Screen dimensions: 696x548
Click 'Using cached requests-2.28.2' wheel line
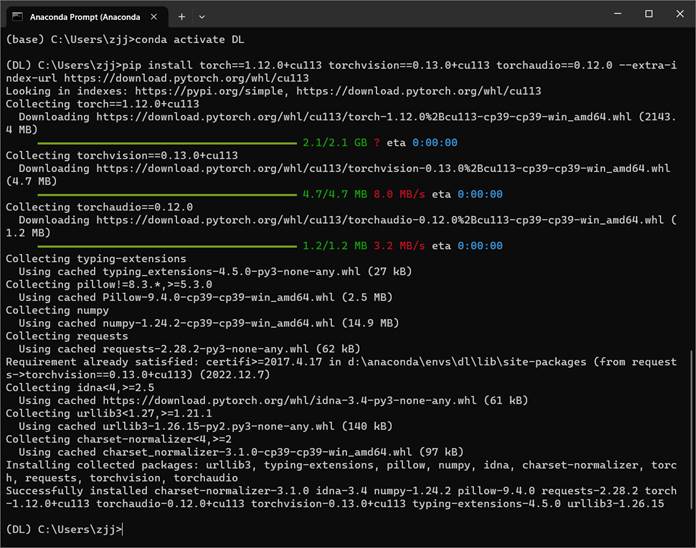point(190,349)
